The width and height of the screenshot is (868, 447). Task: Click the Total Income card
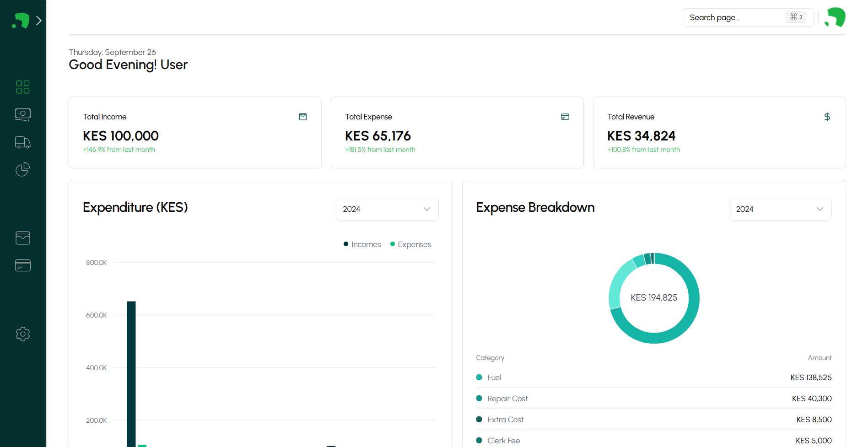195,132
